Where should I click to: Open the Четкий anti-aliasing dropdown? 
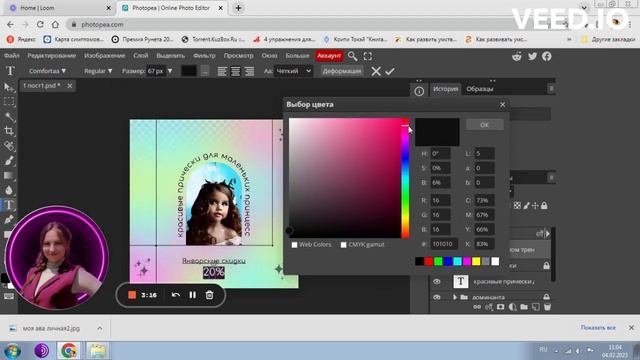click(293, 71)
